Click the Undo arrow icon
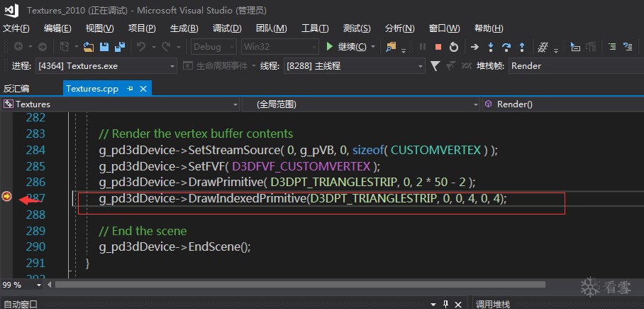The width and height of the screenshot is (644, 309). (141, 47)
